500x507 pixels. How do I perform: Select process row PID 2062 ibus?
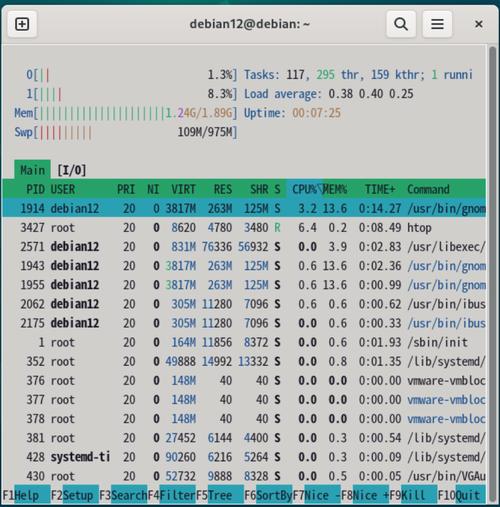(x=244, y=304)
